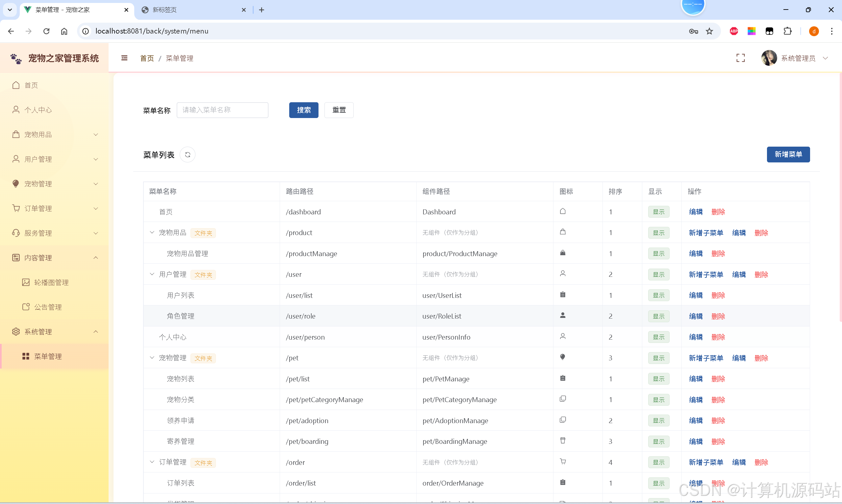Click the avatar icon in 角色管理 row
The width and height of the screenshot is (842, 504).
click(x=563, y=316)
